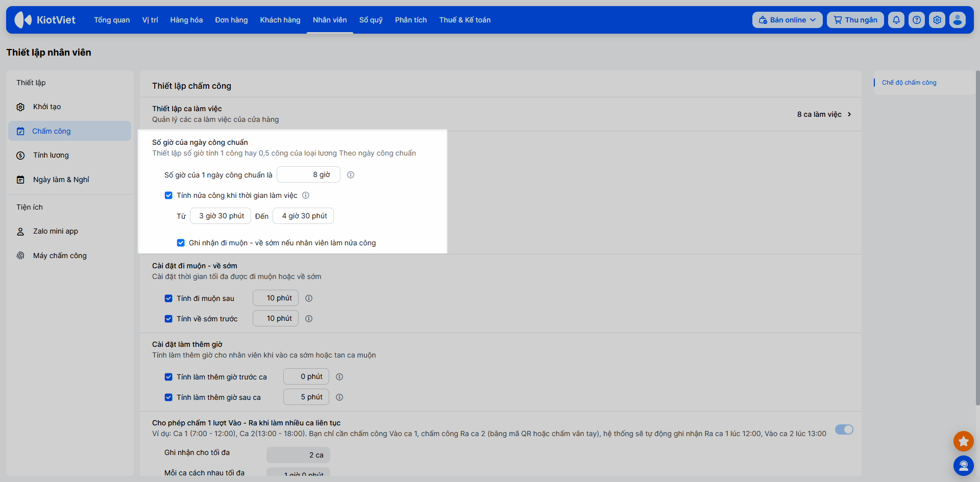Click the Bán online shop icon
This screenshot has height=482, width=980.
coord(763,20)
